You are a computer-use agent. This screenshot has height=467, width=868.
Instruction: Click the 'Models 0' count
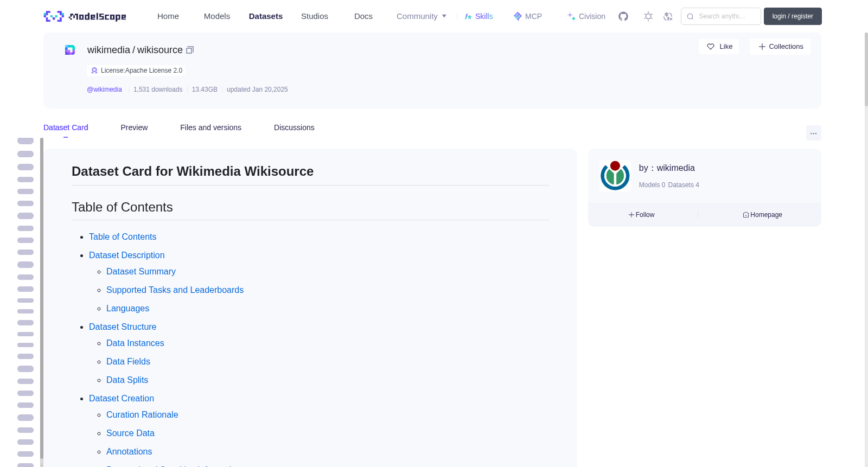coord(652,185)
